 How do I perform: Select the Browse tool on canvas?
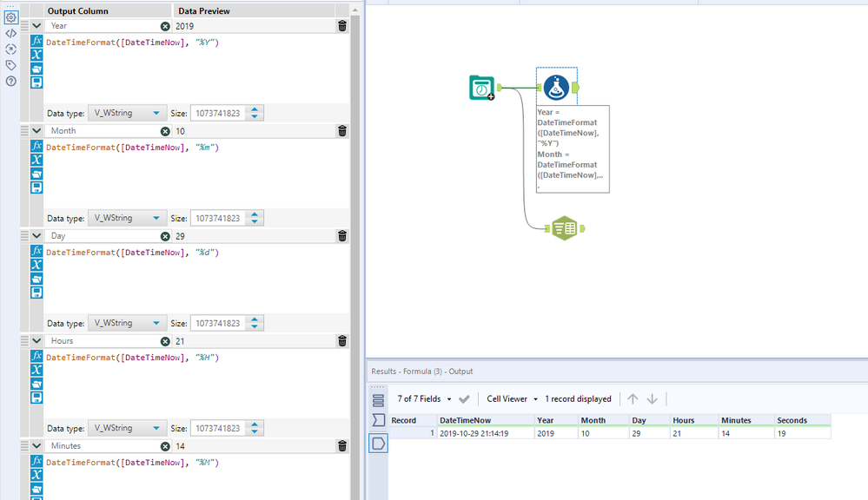[565, 228]
